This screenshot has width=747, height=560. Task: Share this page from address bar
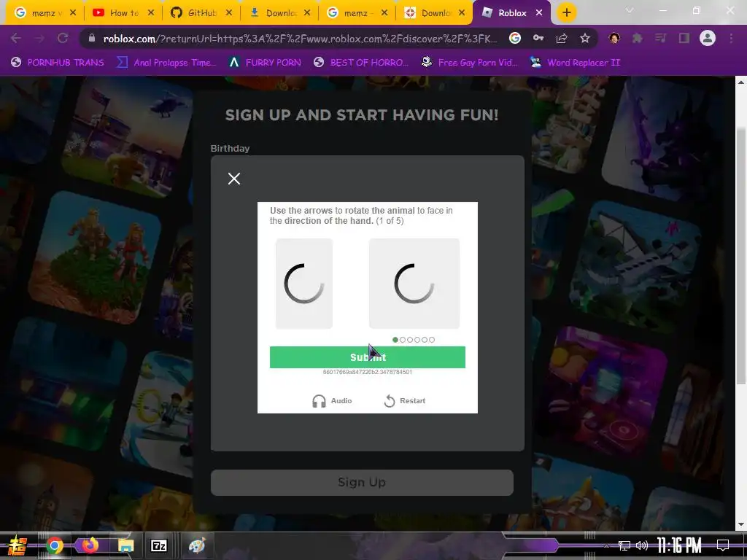point(562,38)
